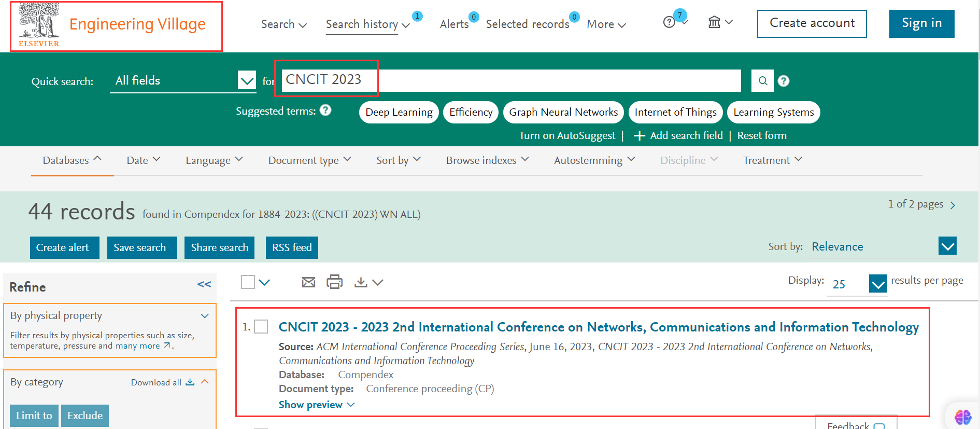The height and width of the screenshot is (429, 980).
Task: Click Create account button
Action: click(x=812, y=23)
